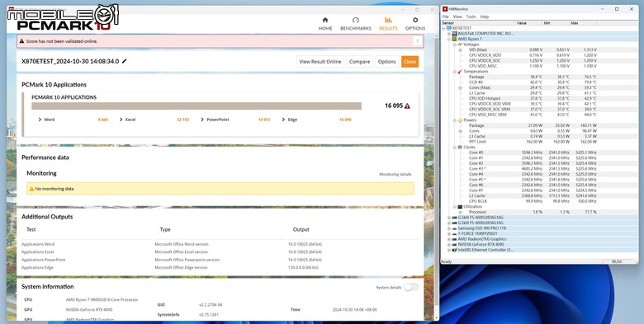Collapse the Powers group
The image size is (644, 324).
454,120
